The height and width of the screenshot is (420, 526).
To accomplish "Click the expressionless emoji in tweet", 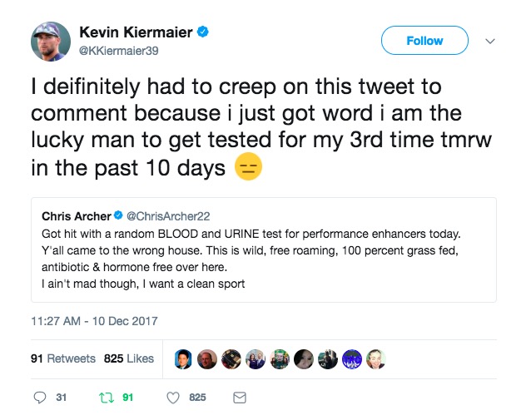I will coord(248,168).
